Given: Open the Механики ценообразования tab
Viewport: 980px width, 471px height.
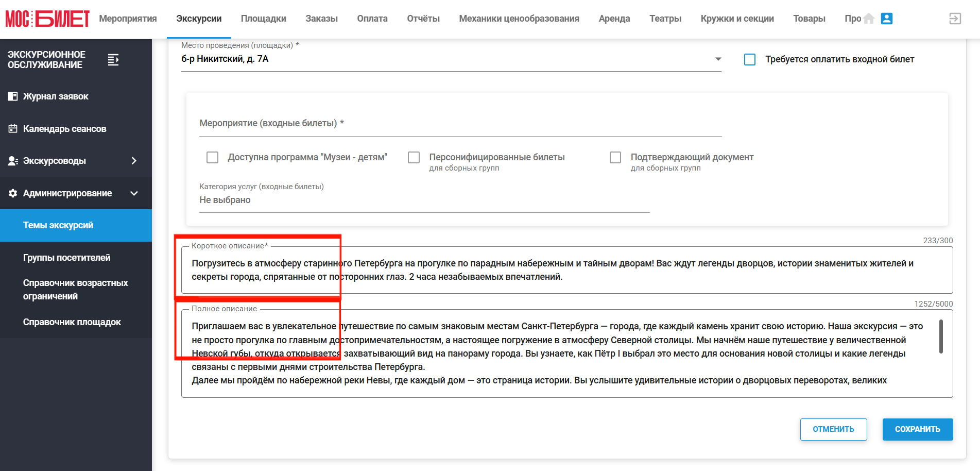Looking at the screenshot, I should tap(519, 19).
